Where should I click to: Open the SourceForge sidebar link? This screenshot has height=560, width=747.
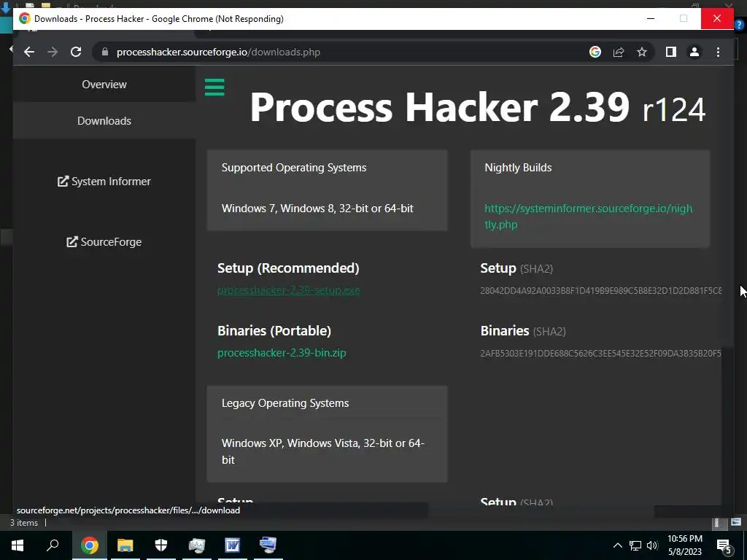(x=104, y=242)
